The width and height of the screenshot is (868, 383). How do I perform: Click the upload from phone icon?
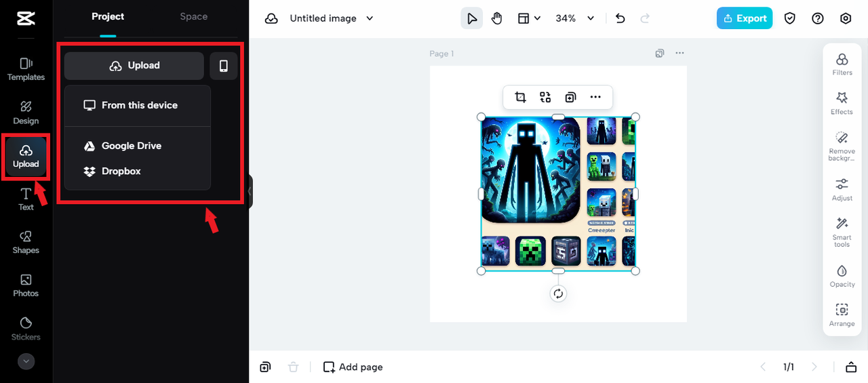[x=224, y=66]
